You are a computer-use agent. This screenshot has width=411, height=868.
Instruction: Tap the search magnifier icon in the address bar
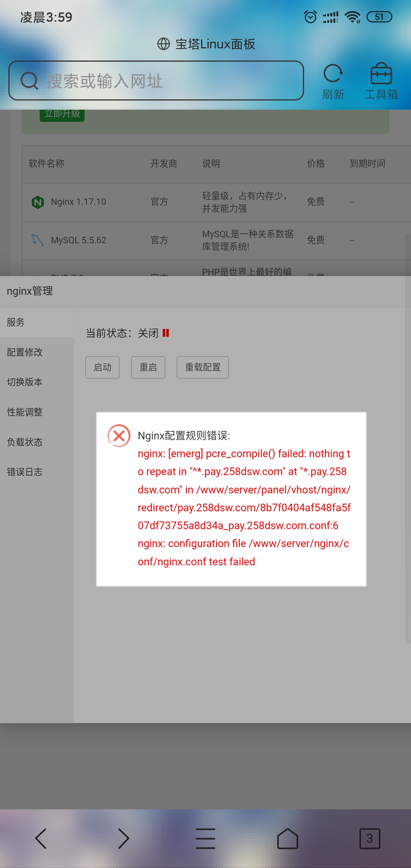click(29, 81)
